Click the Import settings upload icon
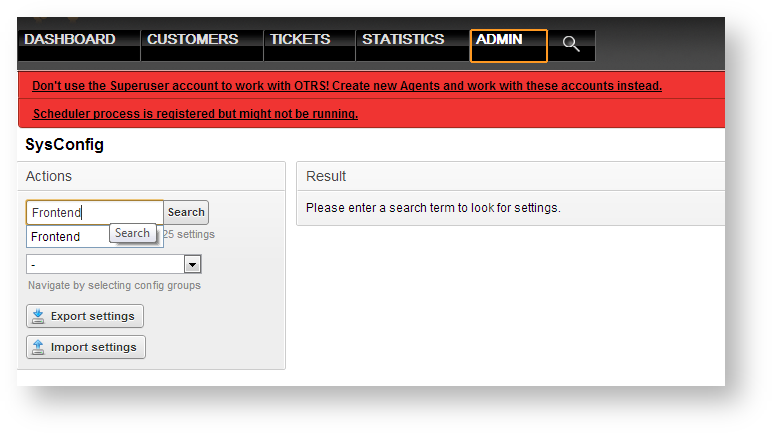 click(x=38, y=347)
